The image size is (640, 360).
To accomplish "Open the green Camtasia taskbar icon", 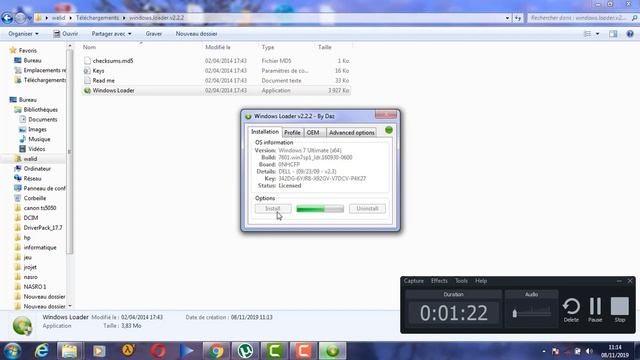I will 275,351.
